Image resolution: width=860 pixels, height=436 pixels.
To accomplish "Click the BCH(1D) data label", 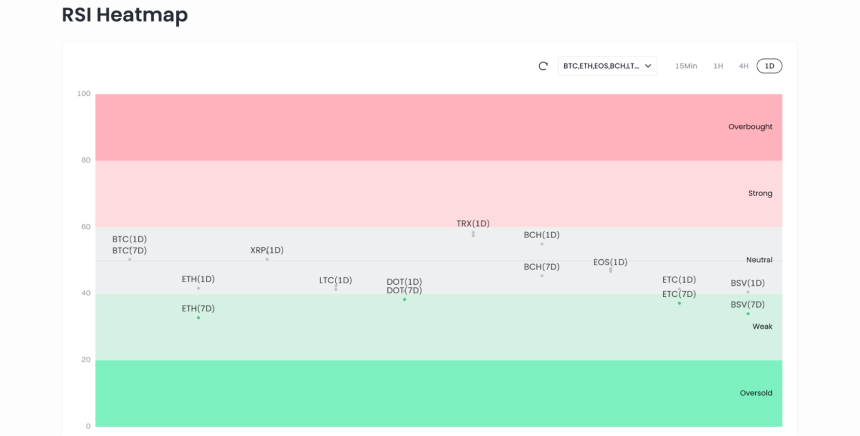I will tap(541, 235).
